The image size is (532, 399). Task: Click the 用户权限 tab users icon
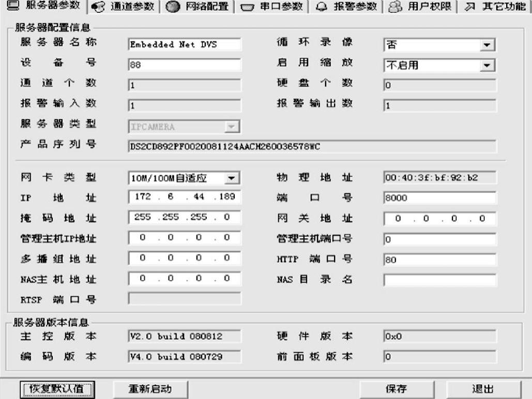click(x=395, y=7)
